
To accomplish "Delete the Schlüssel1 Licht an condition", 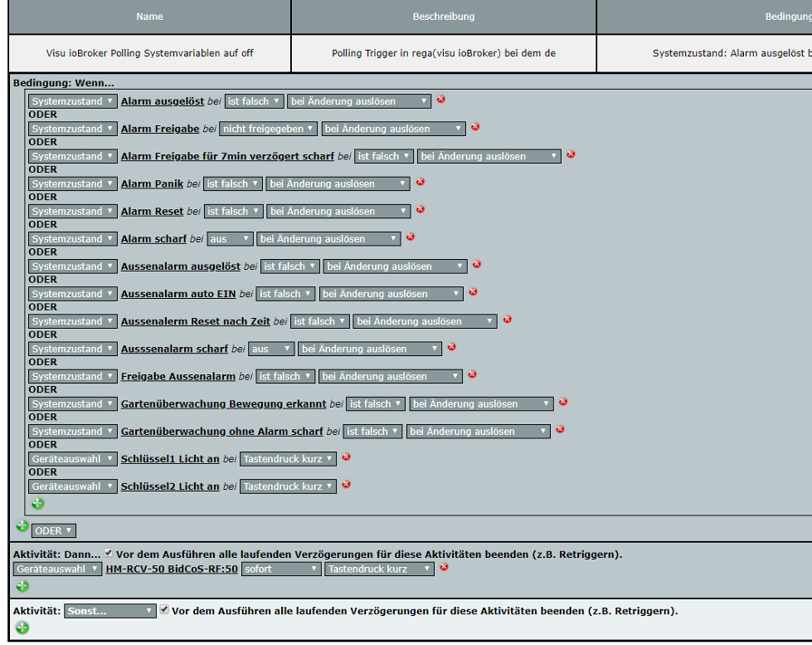I will 346,457.
